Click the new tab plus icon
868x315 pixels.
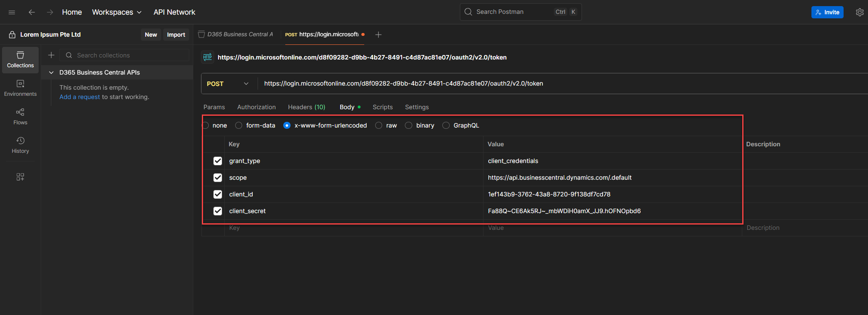tap(378, 35)
